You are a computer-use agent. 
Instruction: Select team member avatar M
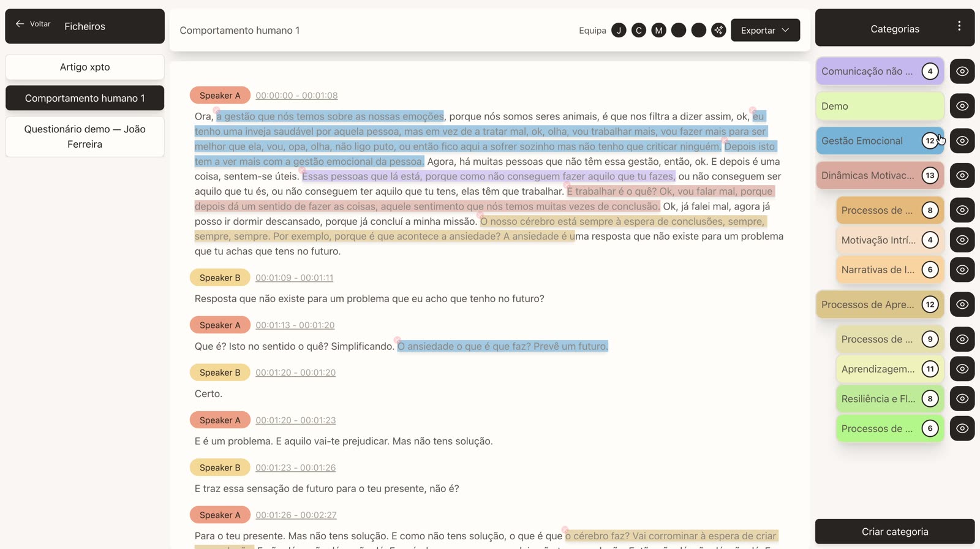658,30
